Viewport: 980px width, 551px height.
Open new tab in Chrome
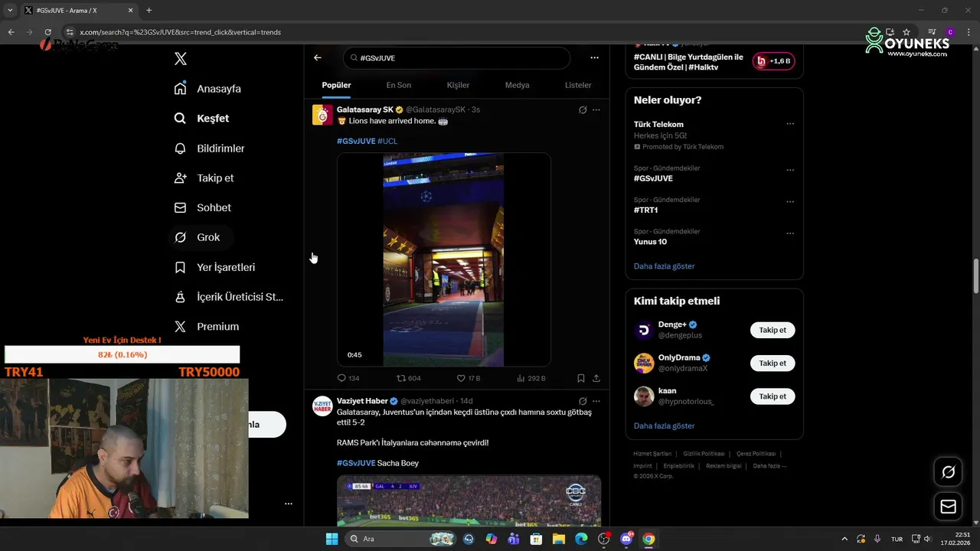[x=149, y=10]
